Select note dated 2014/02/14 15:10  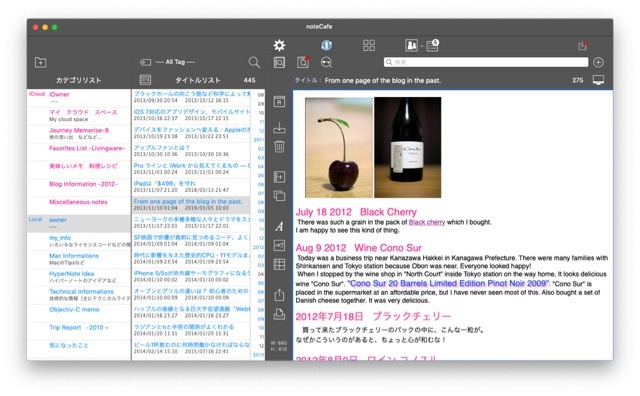point(191,348)
